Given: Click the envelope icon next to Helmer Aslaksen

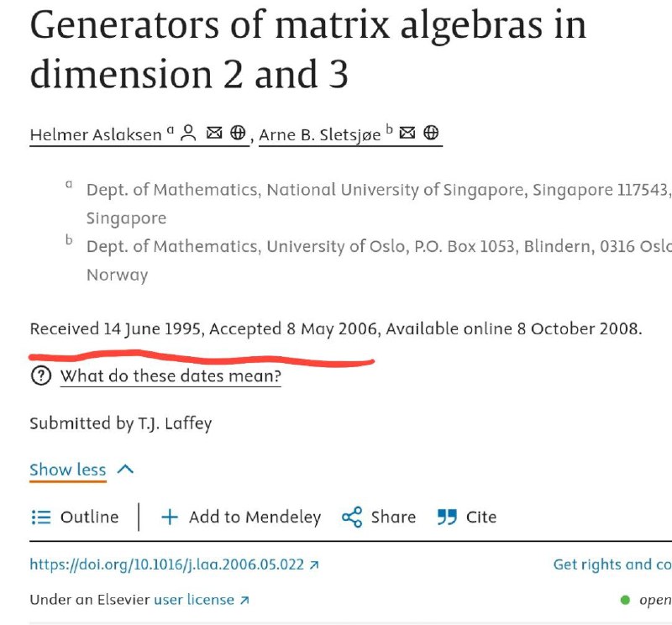Looking at the screenshot, I should point(214,133).
